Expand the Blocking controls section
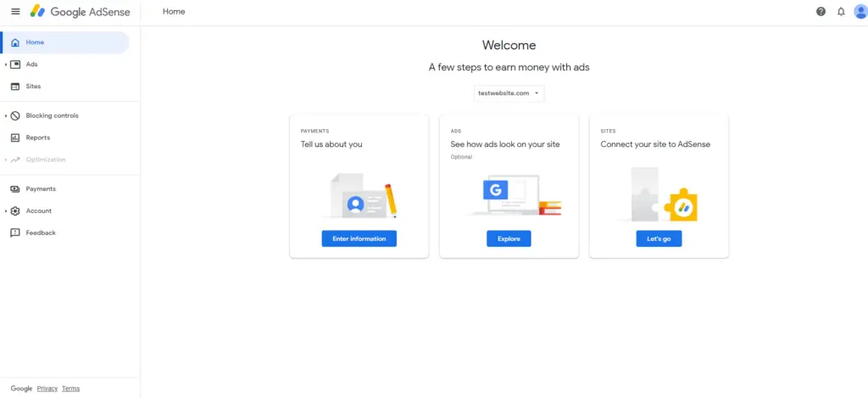Image resolution: width=868 pixels, height=398 pixels. [6, 116]
